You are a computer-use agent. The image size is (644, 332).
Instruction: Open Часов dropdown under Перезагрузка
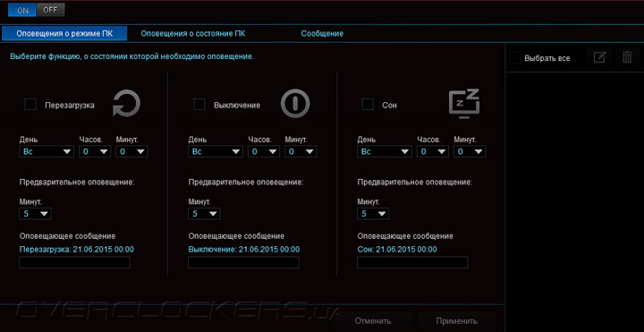pyautogui.click(x=95, y=151)
